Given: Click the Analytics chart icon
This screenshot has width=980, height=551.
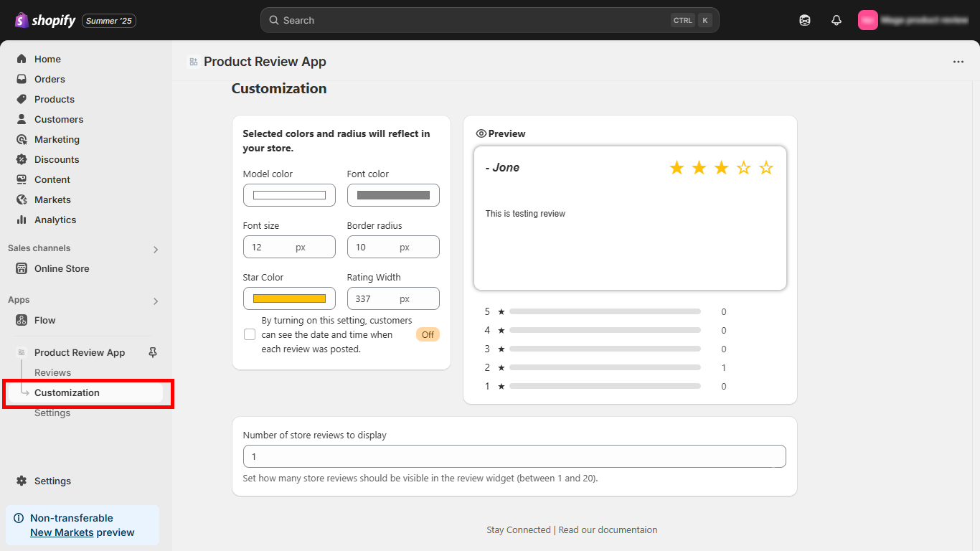Looking at the screenshot, I should click(x=22, y=220).
